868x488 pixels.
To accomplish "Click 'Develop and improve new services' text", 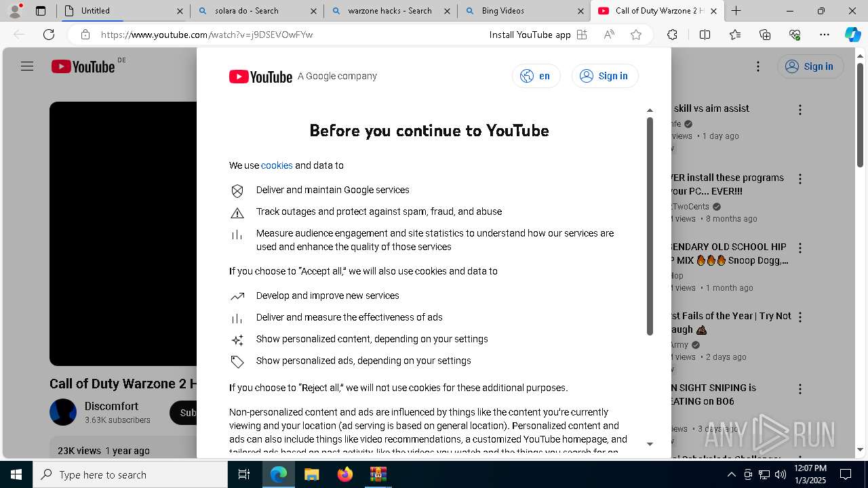I will coord(328,296).
